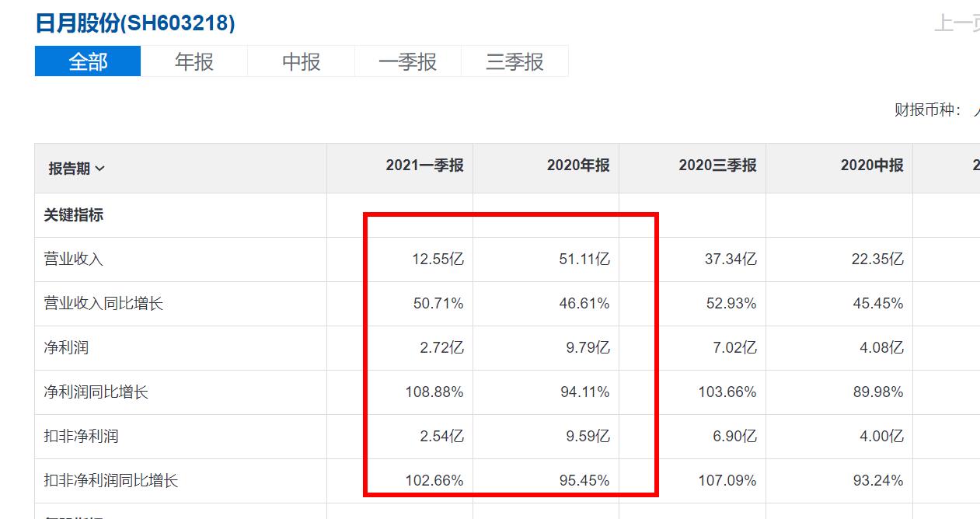
Task: Open the 一季报 tab
Action: (408, 61)
